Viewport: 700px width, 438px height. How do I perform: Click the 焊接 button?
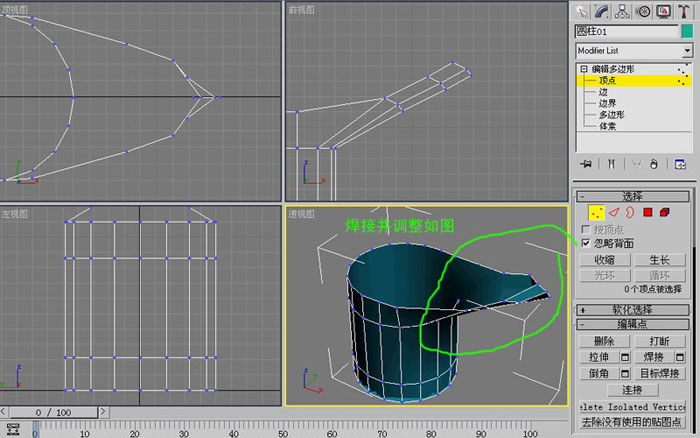click(x=654, y=357)
